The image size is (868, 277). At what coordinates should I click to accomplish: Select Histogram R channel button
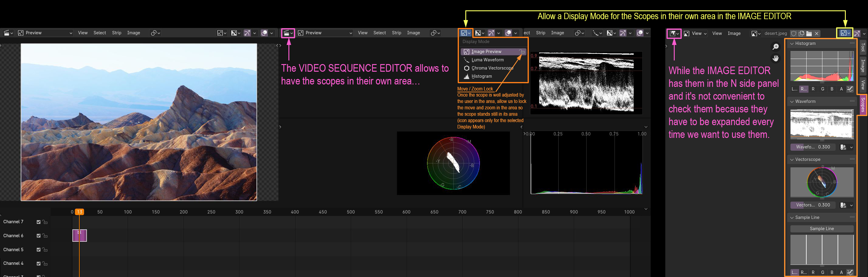pos(813,89)
